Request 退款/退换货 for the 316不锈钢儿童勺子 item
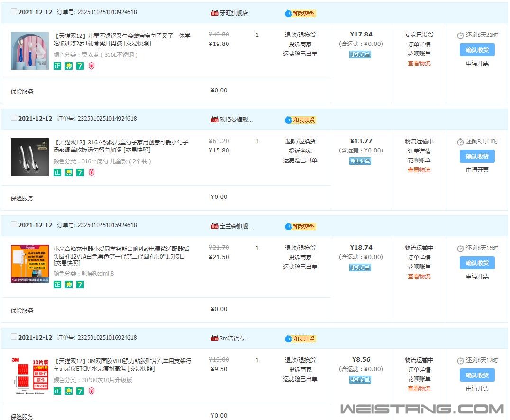The height and width of the screenshot is (420, 510). pos(300,141)
